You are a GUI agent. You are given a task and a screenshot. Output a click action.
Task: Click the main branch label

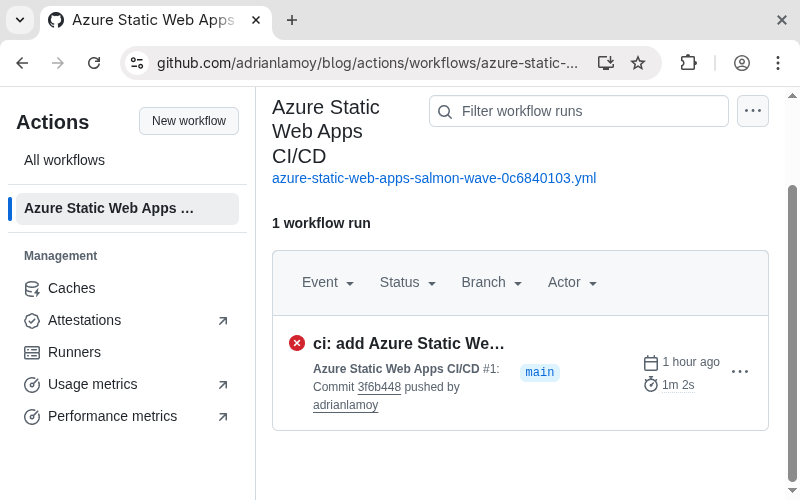(x=540, y=373)
